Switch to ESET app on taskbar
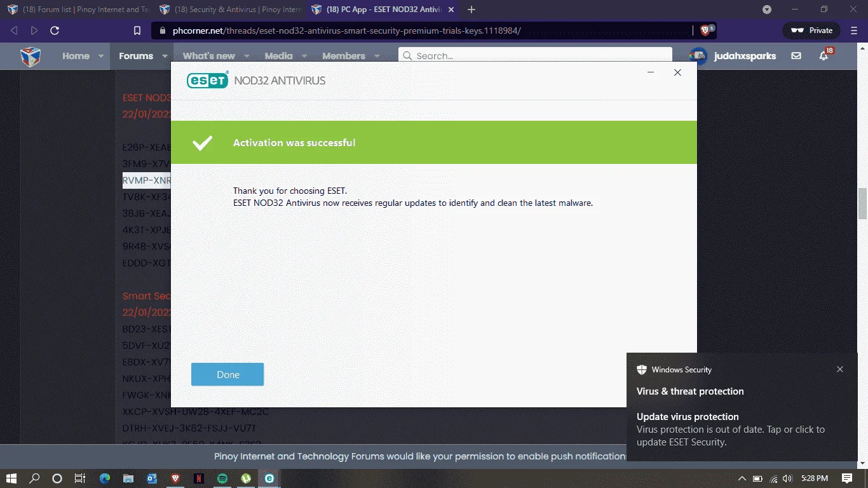The width and height of the screenshot is (868, 488). [x=269, y=478]
